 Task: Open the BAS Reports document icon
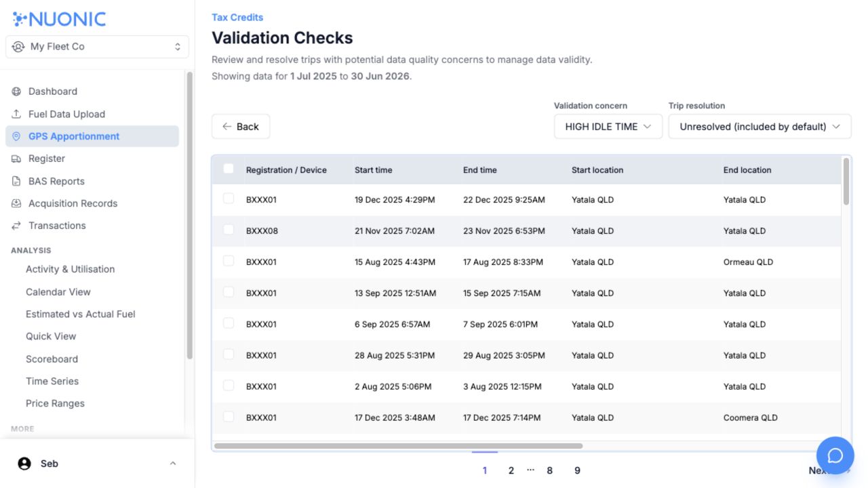pyautogui.click(x=16, y=181)
